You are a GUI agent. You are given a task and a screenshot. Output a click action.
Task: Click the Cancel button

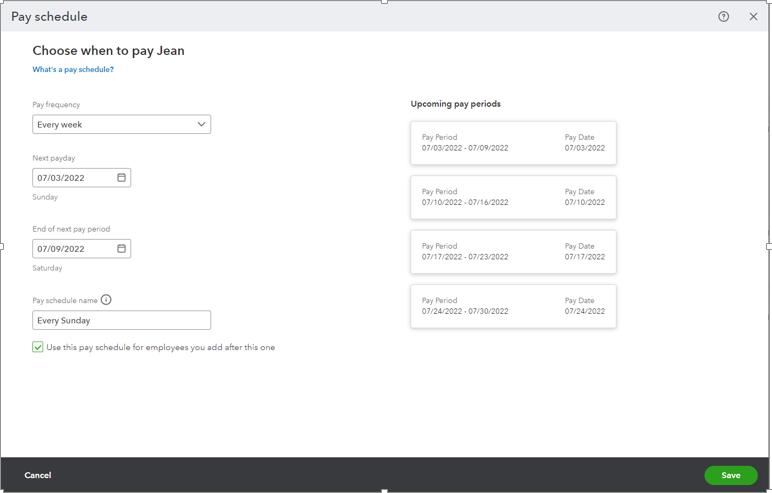38,475
